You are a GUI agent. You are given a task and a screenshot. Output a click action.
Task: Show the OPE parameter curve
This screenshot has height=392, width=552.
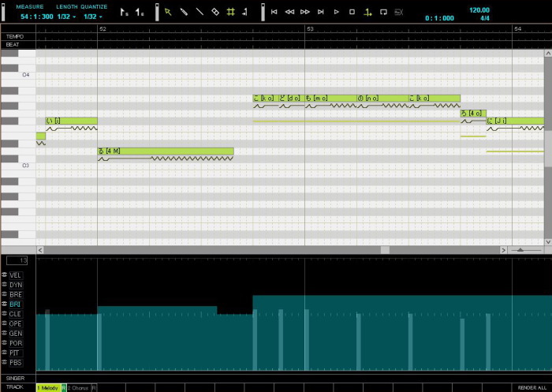click(x=16, y=323)
